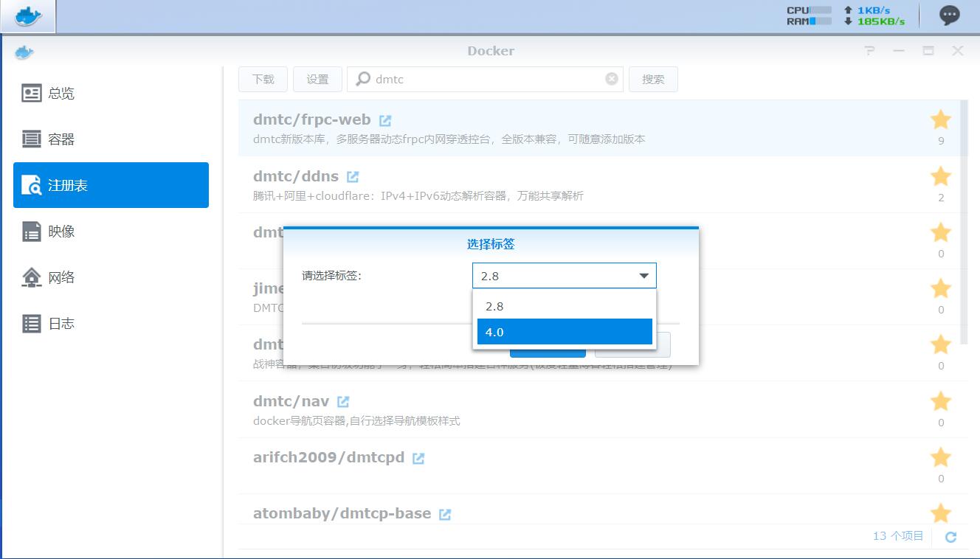Screen dimensions: 980x559
Task: Click the container list icon beside 容器
Action: coord(32,139)
